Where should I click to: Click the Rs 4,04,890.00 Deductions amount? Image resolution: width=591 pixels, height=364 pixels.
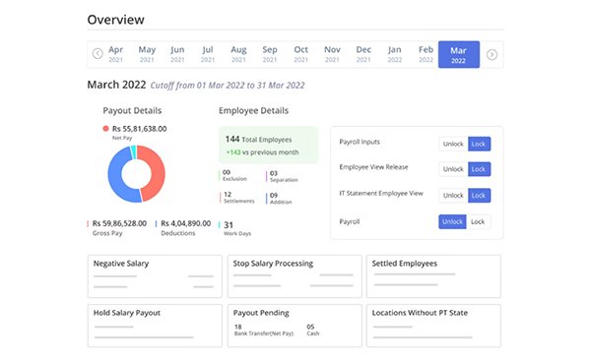186,223
